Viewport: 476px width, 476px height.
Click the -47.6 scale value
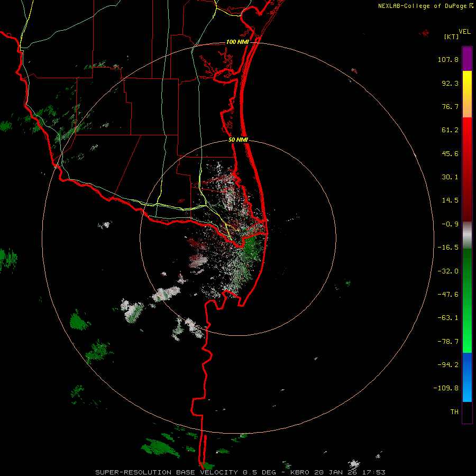(x=448, y=295)
